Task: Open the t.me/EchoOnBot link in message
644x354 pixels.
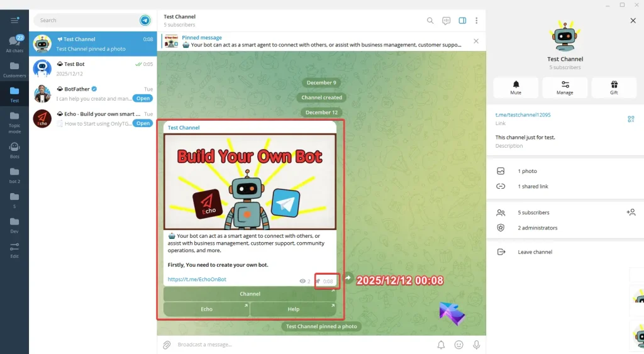Action: [197, 279]
